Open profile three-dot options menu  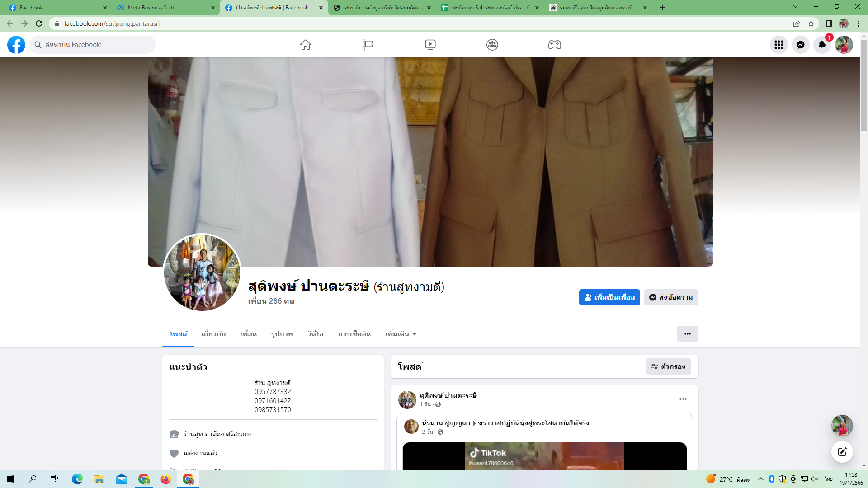pyautogui.click(x=687, y=334)
